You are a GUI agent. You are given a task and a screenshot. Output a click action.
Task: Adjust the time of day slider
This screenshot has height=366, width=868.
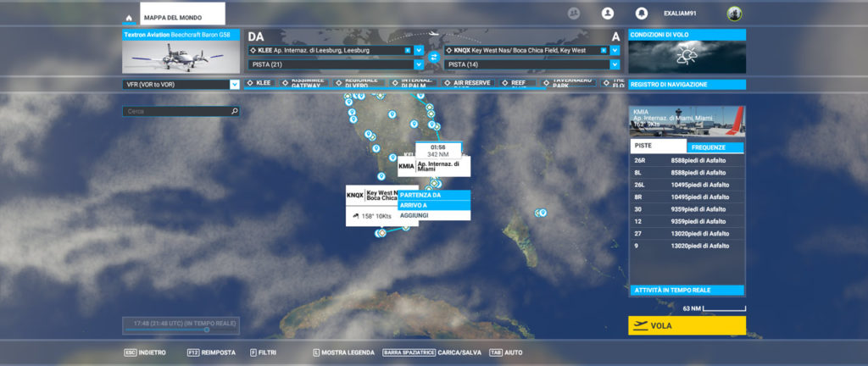click(x=207, y=330)
